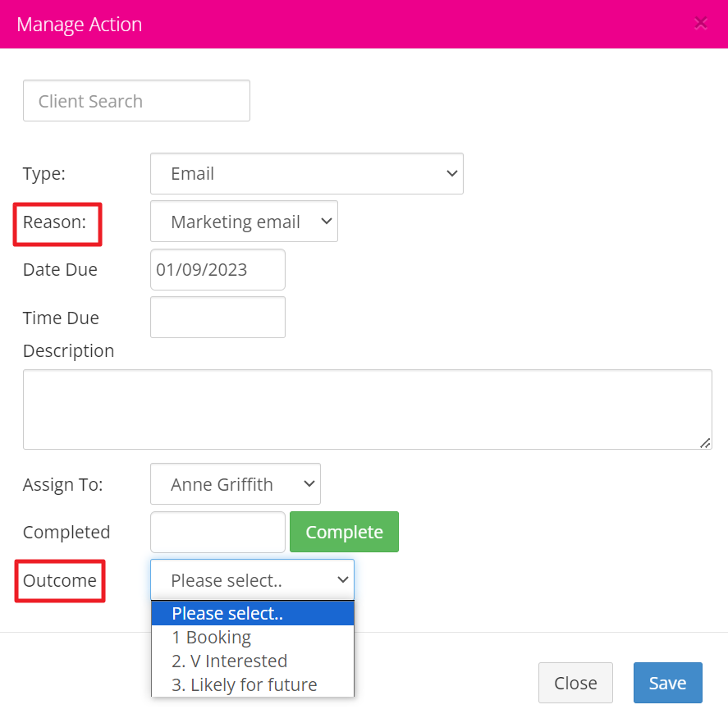Open the Type dropdown showing Email
The image size is (728, 723).
(x=306, y=173)
